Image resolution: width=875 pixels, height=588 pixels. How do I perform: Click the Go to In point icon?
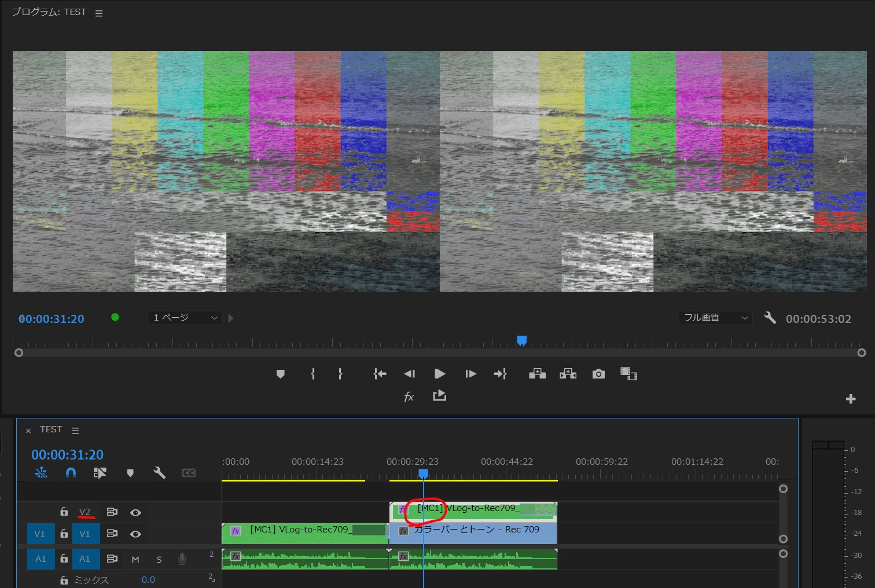click(x=380, y=374)
